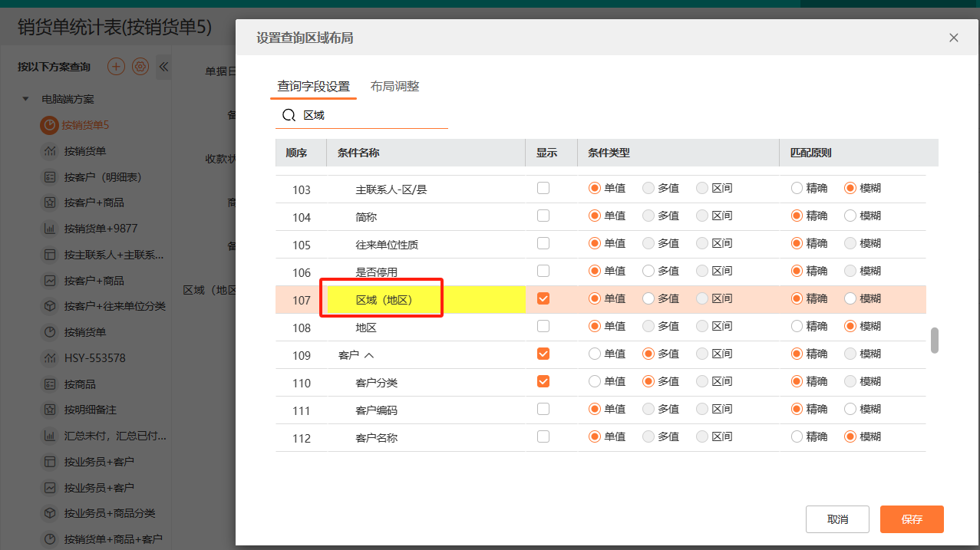Collapse the 电脑端方案 tree node
This screenshot has height=550, width=980.
coord(25,99)
